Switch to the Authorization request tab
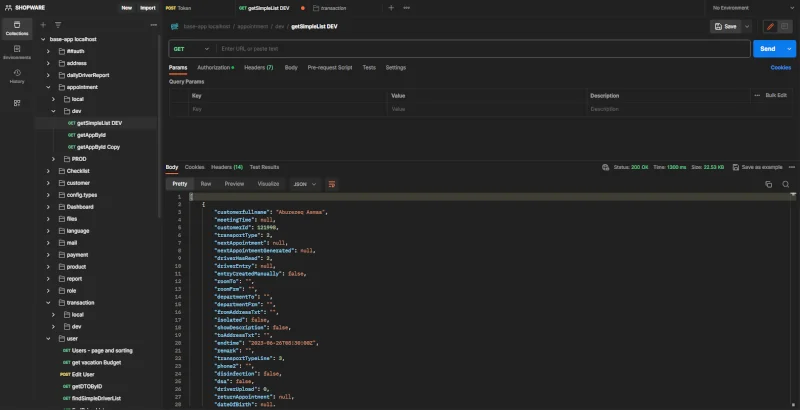This screenshot has height=410, width=800. [215, 67]
